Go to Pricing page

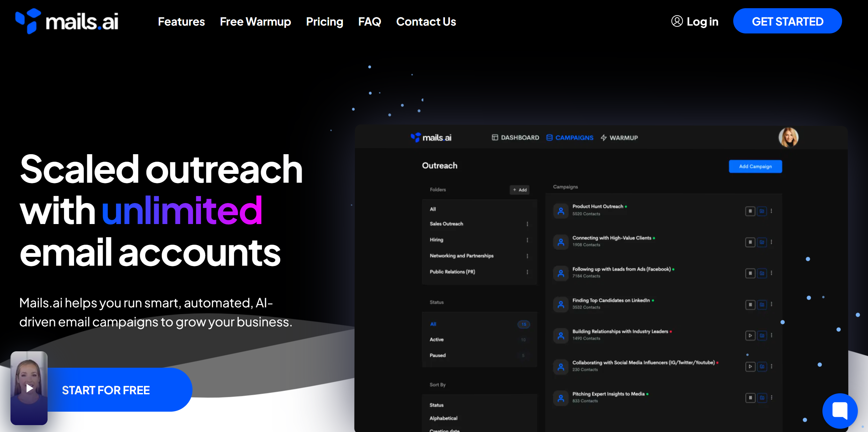click(325, 22)
